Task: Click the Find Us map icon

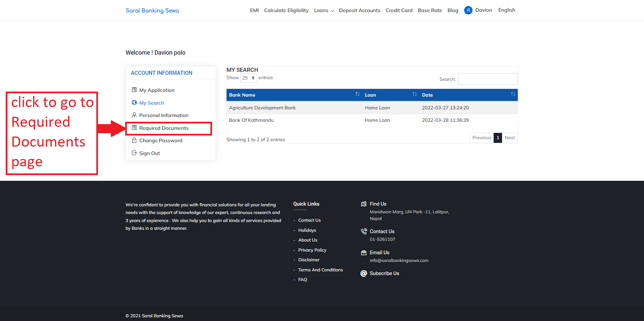Action: (x=364, y=204)
